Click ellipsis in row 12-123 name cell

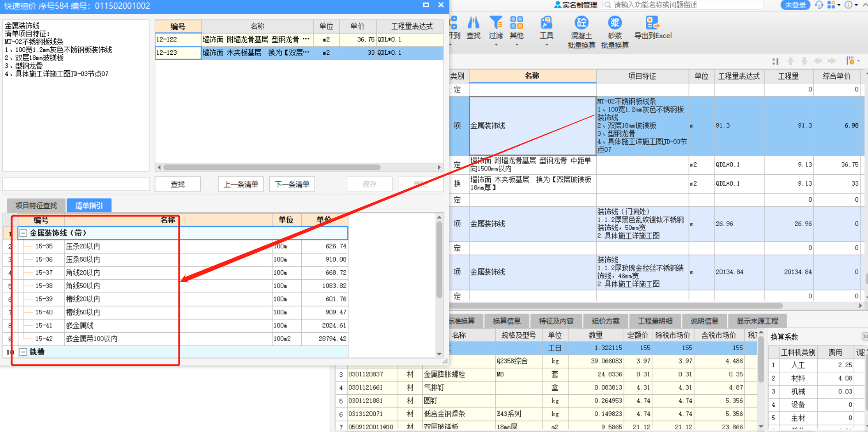coord(305,52)
